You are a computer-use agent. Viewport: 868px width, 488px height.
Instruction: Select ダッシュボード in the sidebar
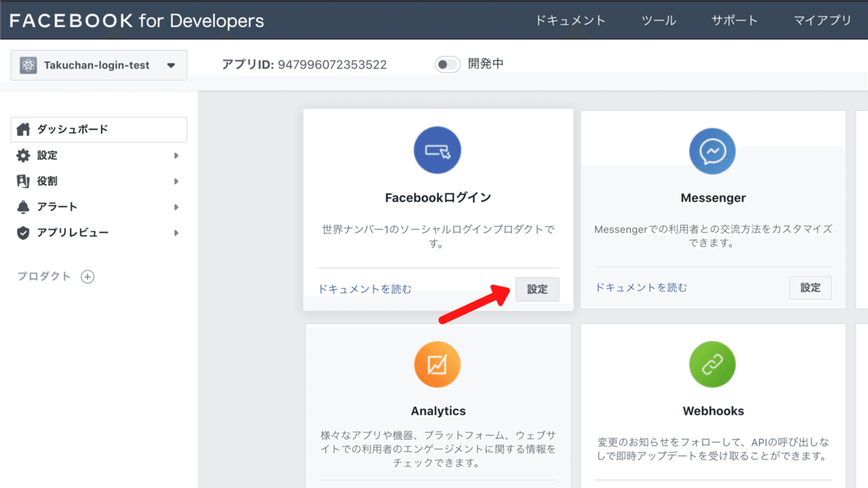tap(98, 129)
